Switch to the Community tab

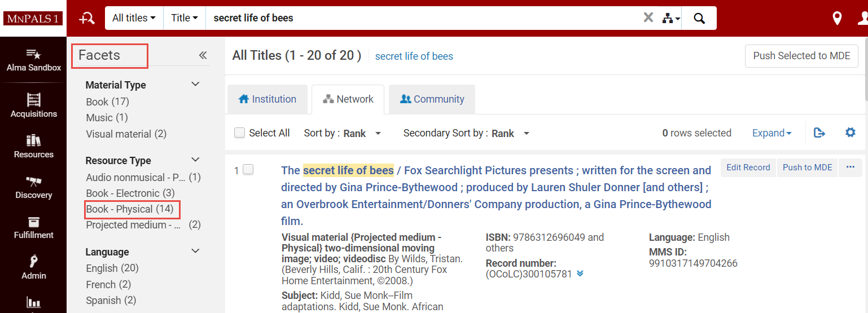[432, 99]
